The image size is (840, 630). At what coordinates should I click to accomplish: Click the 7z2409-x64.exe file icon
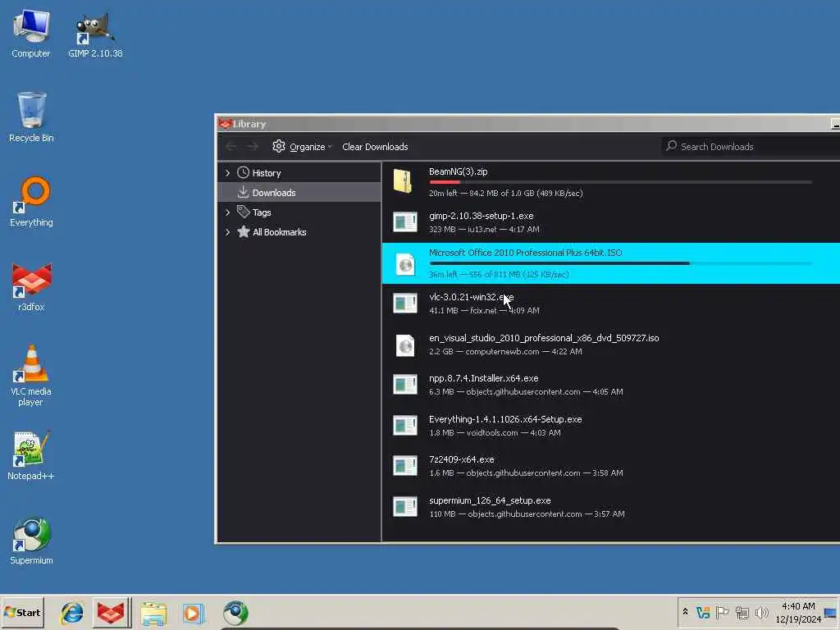pos(405,466)
